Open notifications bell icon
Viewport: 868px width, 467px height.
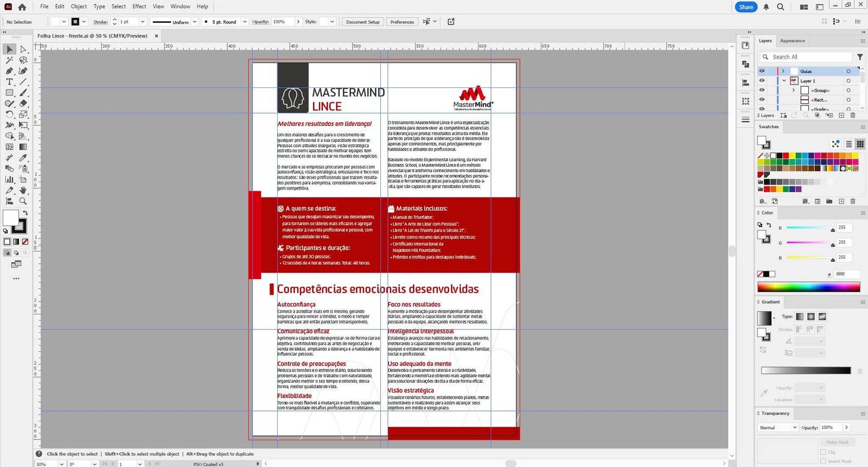coord(766,7)
